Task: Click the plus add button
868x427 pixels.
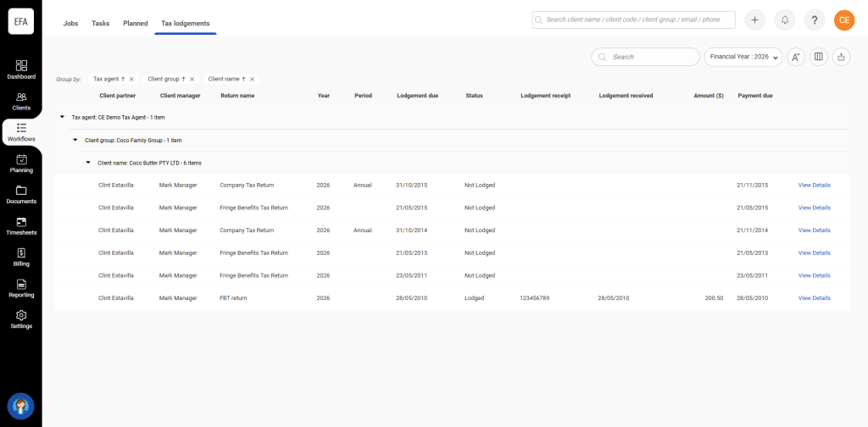Action: [x=754, y=20]
